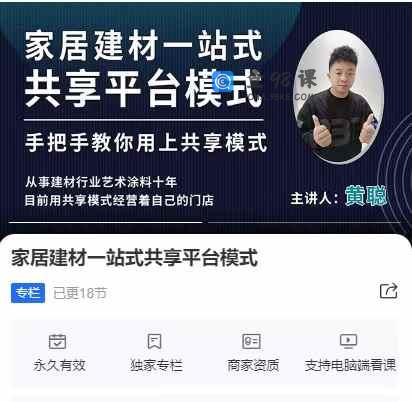Click the banner headline 共享平台模式
The width and height of the screenshot is (412, 402).
pos(143,88)
